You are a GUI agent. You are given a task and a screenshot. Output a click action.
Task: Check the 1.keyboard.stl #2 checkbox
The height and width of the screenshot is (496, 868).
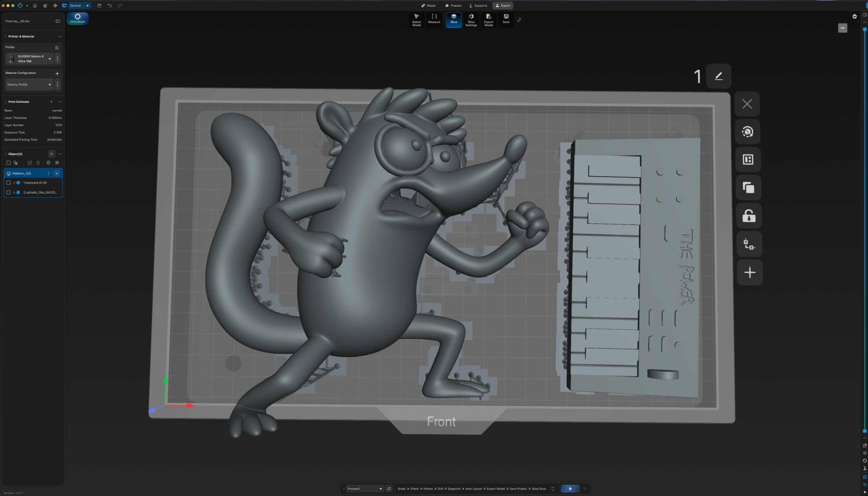point(8,183)
